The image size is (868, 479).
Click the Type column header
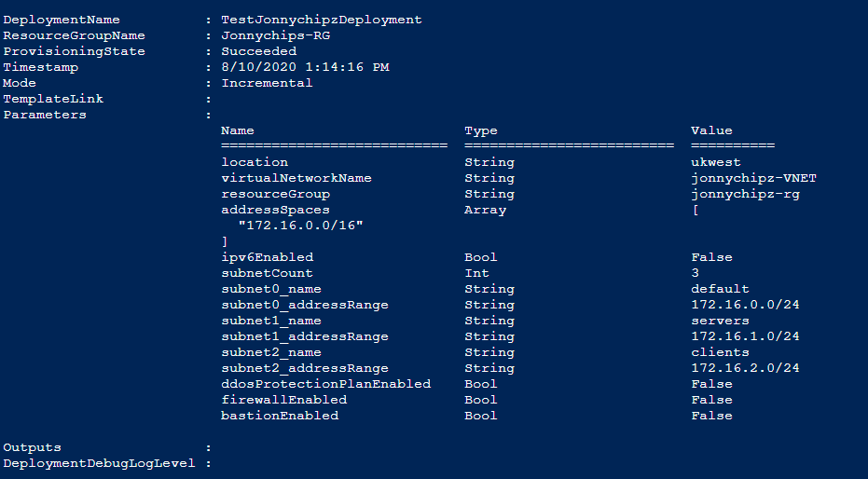(480, 130)
